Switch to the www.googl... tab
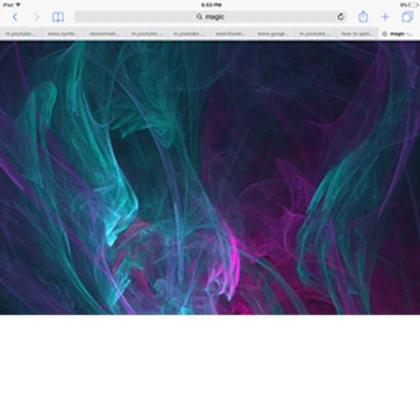The image size is (420, 420). [x=273, y=34]
